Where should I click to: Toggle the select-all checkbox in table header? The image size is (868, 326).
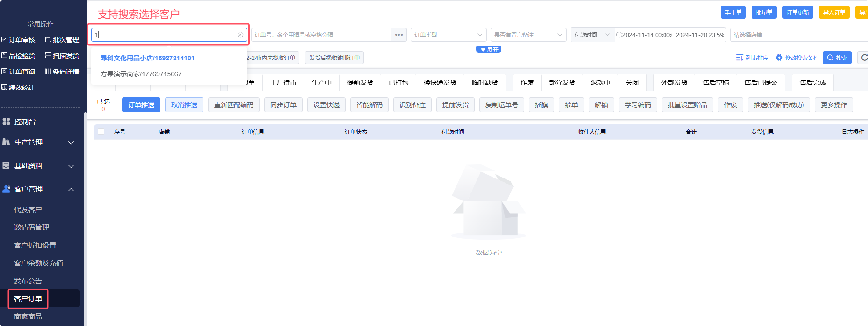[x=101, y=132]
